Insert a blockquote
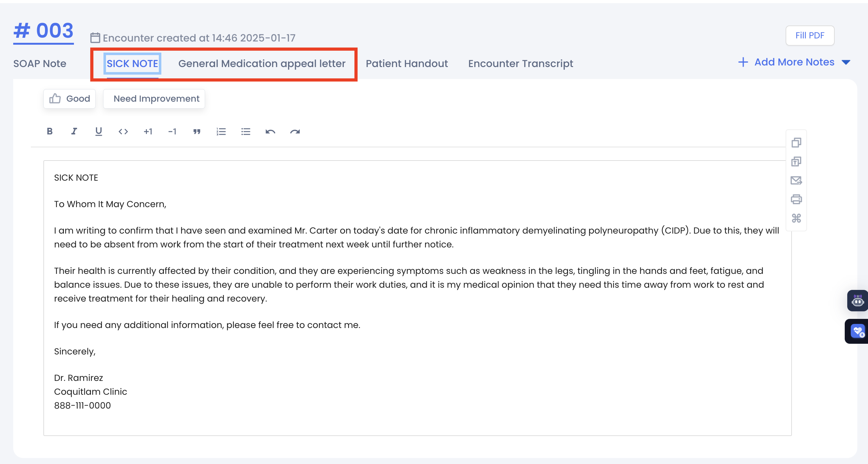868x464 pixels. (197, 132)
